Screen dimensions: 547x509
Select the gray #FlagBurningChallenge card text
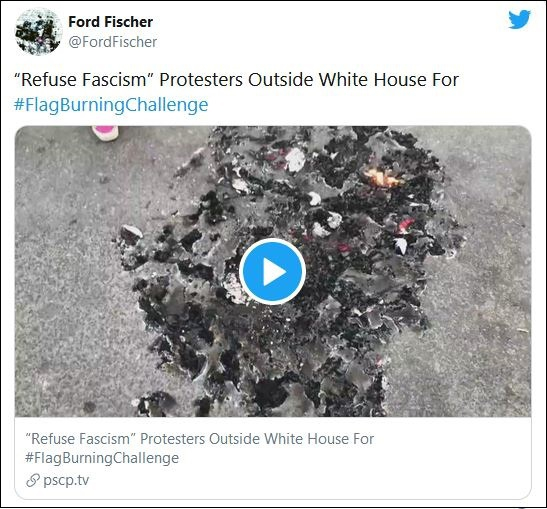[x=102, y=458]
